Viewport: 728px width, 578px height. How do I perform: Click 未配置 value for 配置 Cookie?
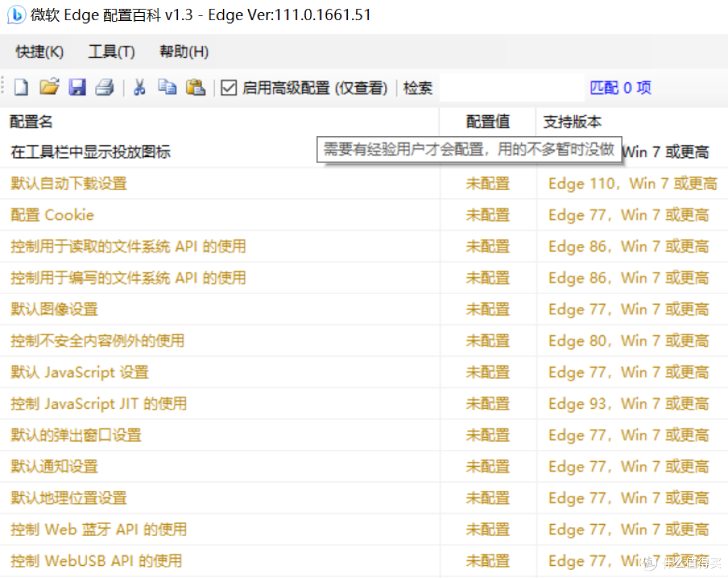click(487, 215)
